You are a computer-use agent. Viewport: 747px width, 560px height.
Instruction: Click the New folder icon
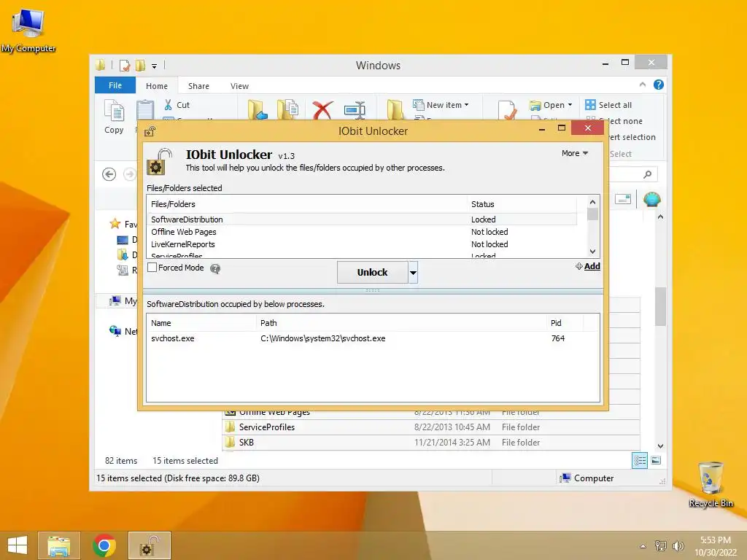[395, 110]
